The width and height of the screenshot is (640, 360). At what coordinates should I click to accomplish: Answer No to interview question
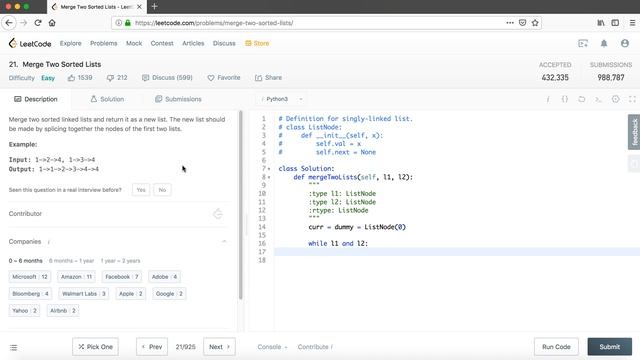pyautogui.click(x=162, y=190)
